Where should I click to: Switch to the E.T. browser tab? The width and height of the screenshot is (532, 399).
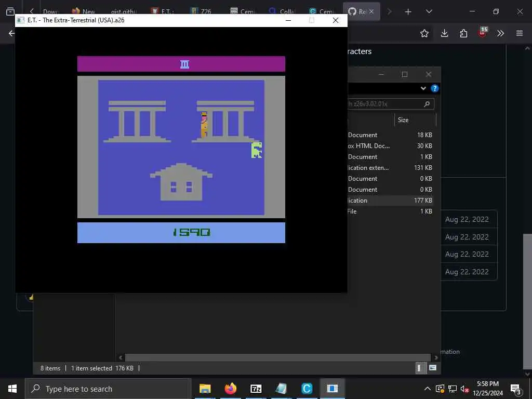(162, 11)
